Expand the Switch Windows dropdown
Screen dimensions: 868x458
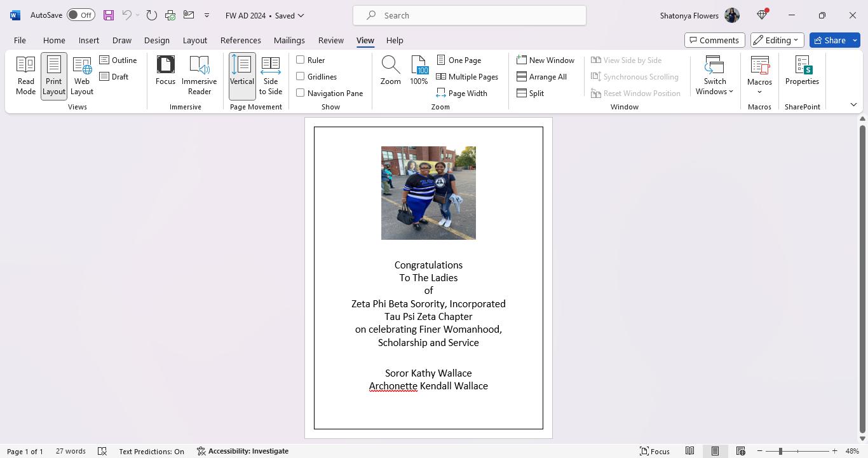[x=715, y=76]
